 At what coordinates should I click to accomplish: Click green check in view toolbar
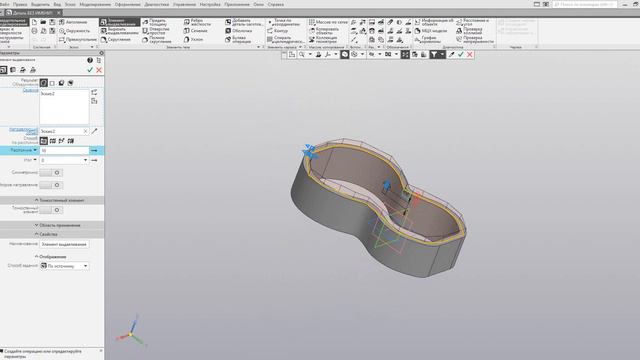click(x=461, y=54)
